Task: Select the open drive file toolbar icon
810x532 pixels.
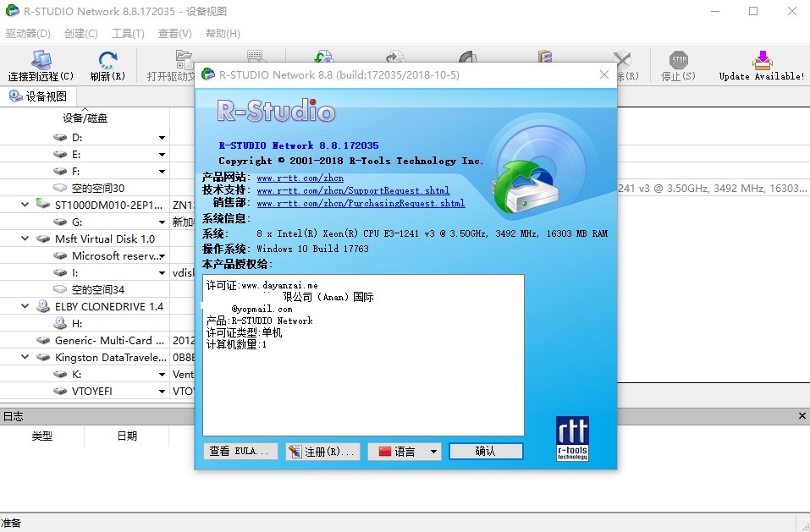Action: (182, 59)
